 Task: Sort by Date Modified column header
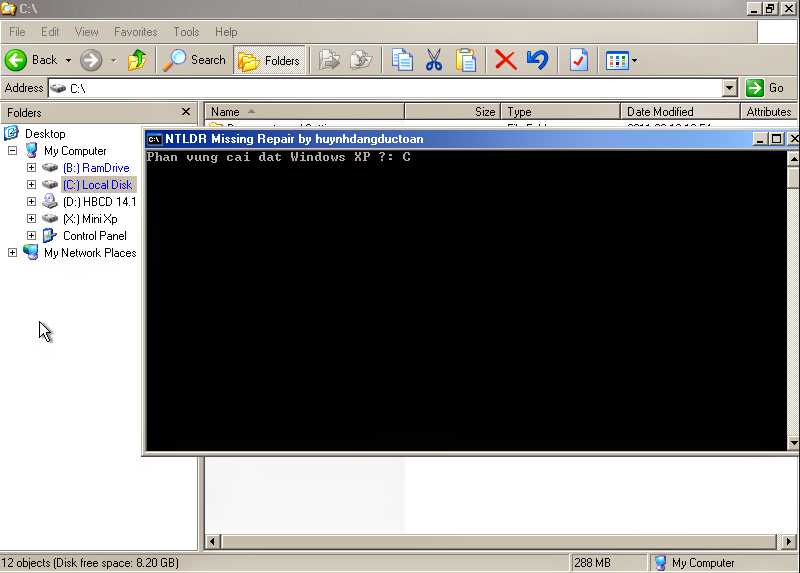click(x=680, y=111)
